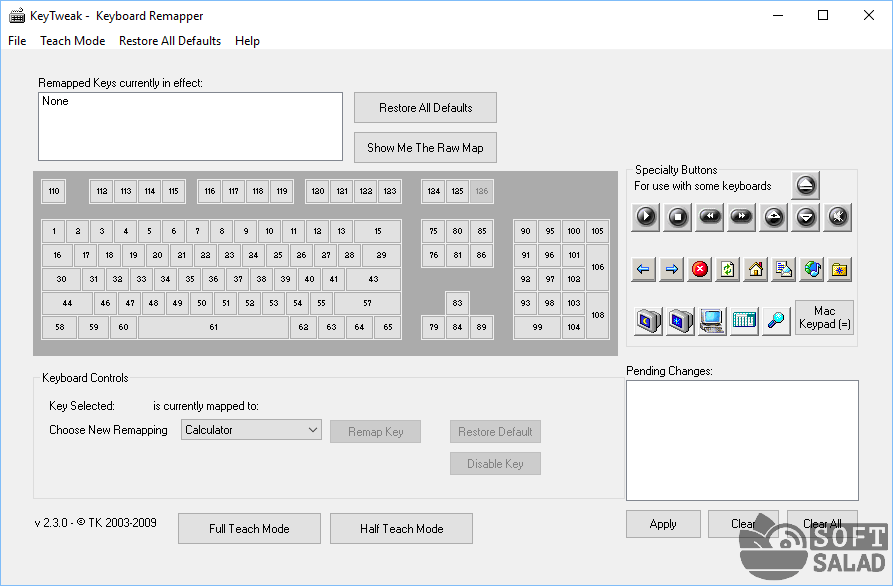This screenshot has width=893, height=586.
Task: Select the Eject specialty button
Action: point(807,185)
